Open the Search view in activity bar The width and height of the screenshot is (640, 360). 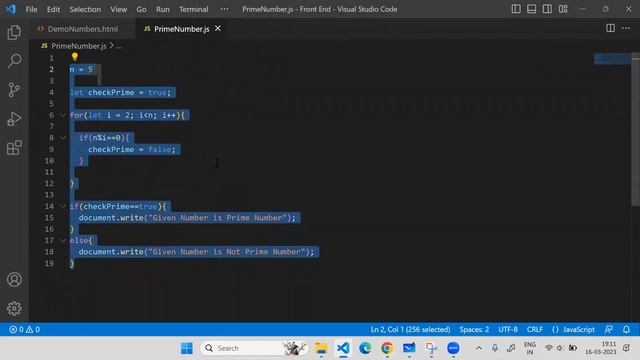14,61
